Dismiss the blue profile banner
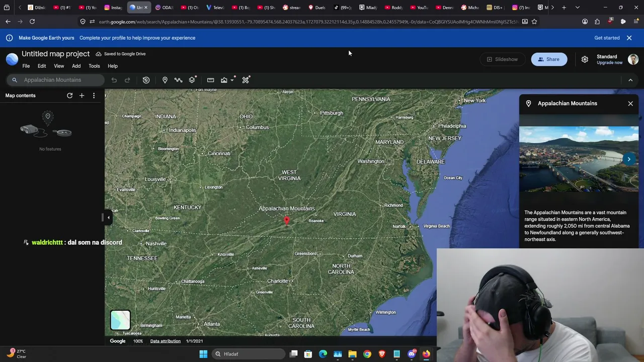 629,38
